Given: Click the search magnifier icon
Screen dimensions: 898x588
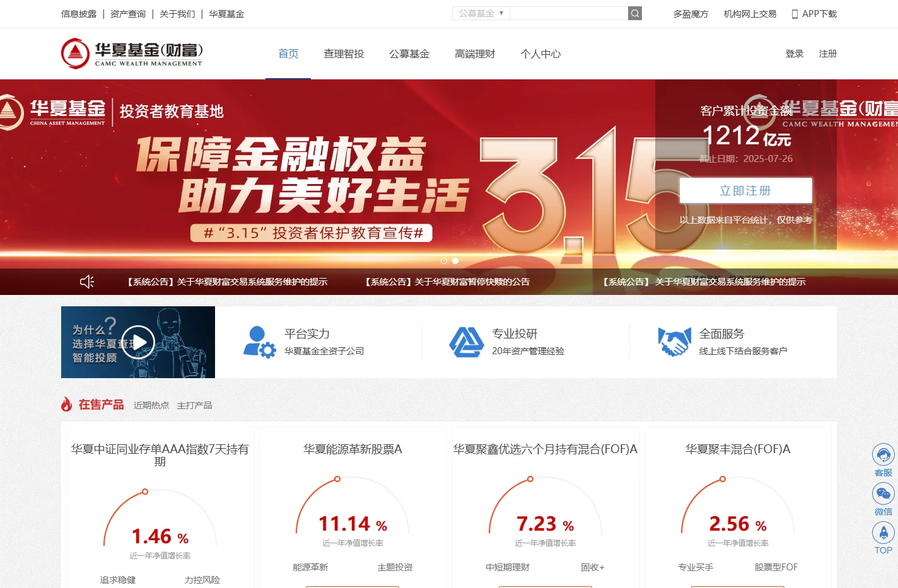Looking at the screenshot, I should pos(635,13).
